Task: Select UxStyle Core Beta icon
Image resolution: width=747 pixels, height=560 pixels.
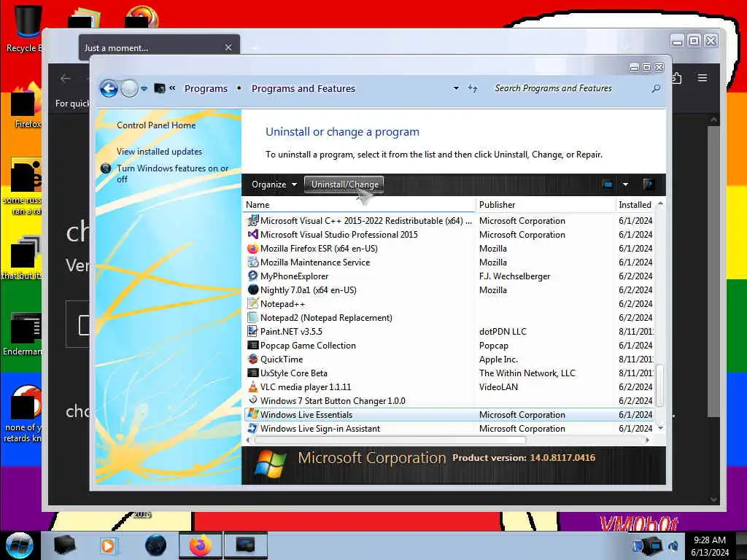Action: 252,373
